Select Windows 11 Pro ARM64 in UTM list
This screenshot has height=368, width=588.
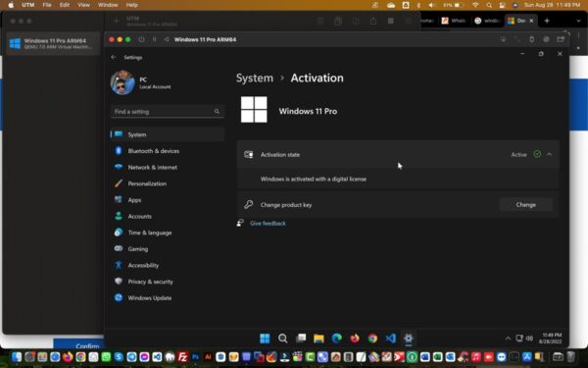coord(53,43)
